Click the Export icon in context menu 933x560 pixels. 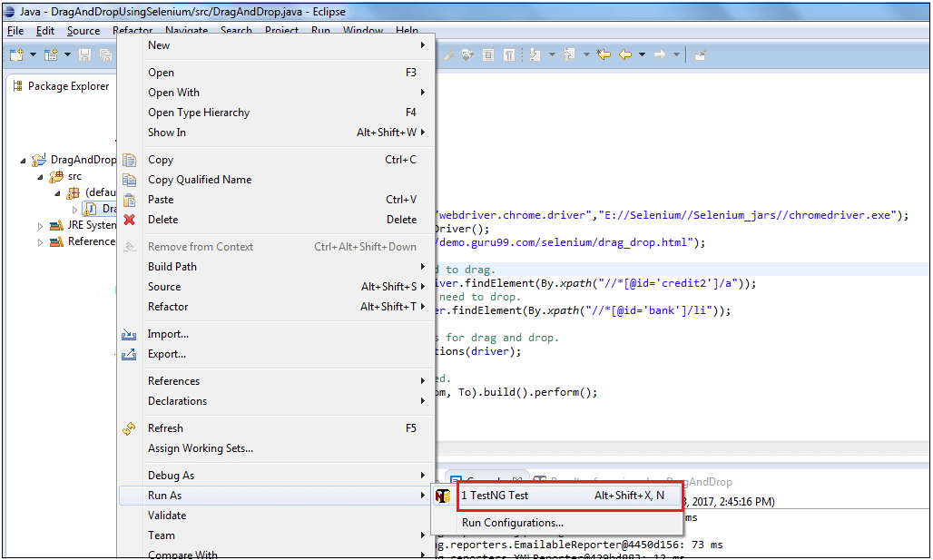pos(130,354)
